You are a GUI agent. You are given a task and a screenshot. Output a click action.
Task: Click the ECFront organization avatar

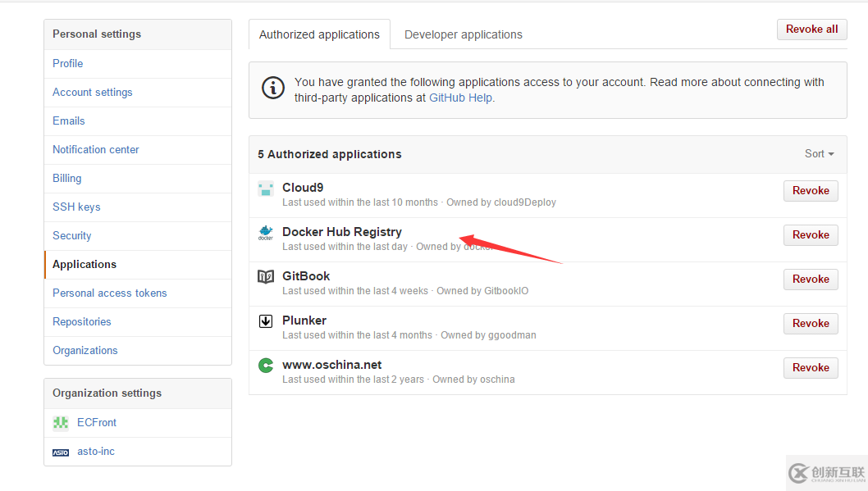tap(61, 423)
